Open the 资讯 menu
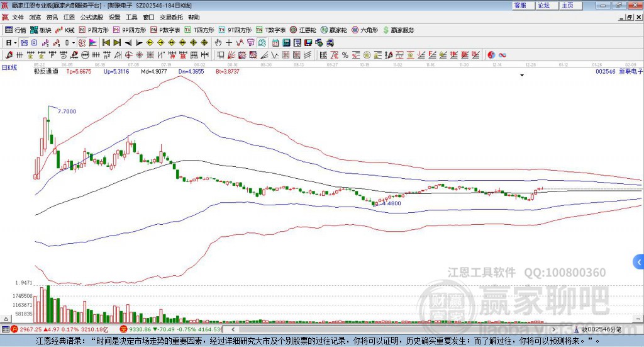The height and width of the screenshot is (347, 644). [x=52, y=17]
